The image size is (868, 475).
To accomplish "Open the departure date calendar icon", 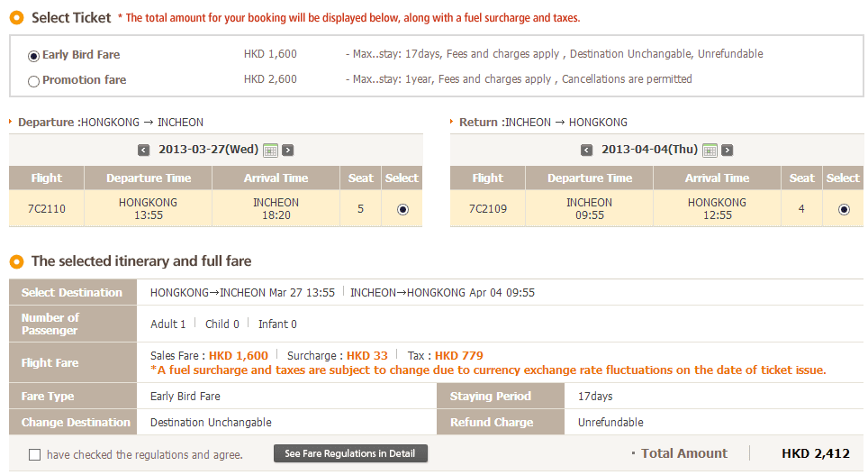I will pyautogui.click(x=270, y=151).
